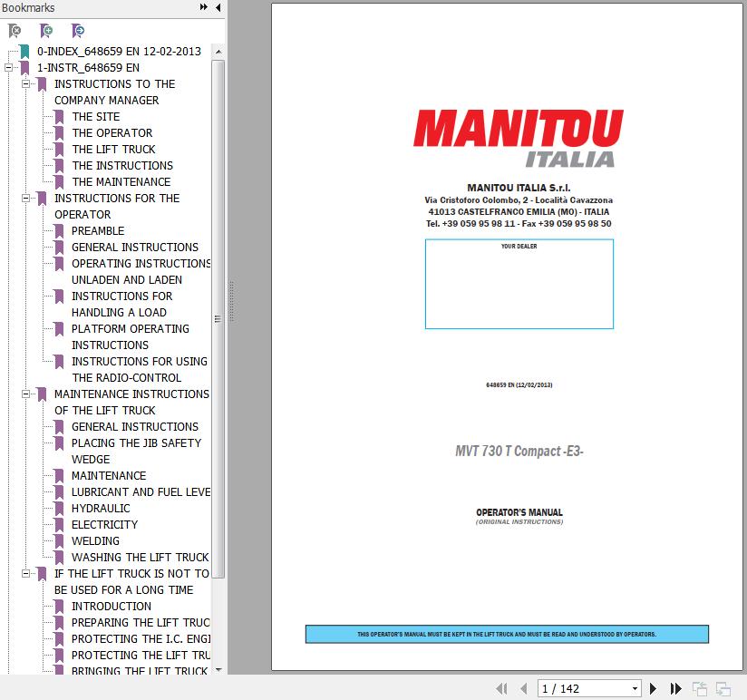Click the OPERATOR'S MANUAL heading on the page
The image size is (747, 700).
click(x=519, y=512)
